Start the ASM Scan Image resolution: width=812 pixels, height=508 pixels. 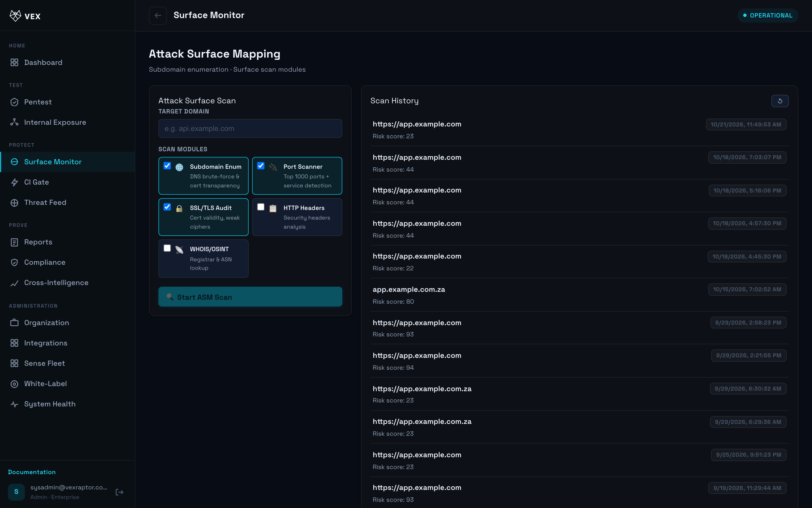[x=250, y=297]
